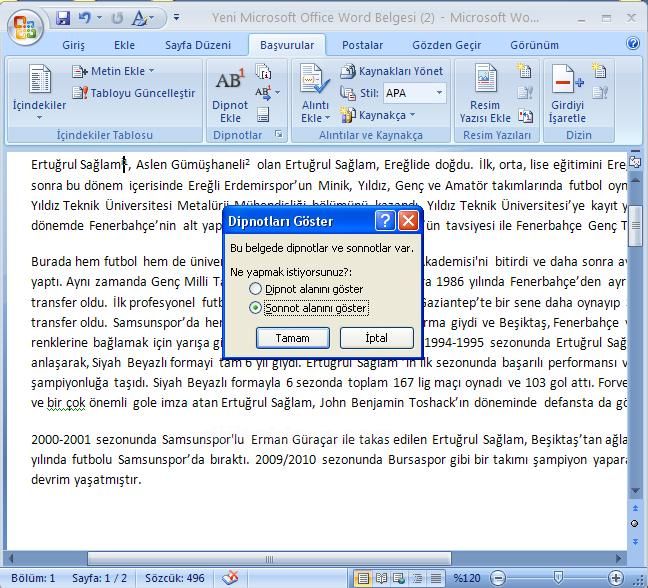648x588 pixels.
Task: Click the cross-reference icon in Resim Yazıları group
Action: tap(525, 116)
